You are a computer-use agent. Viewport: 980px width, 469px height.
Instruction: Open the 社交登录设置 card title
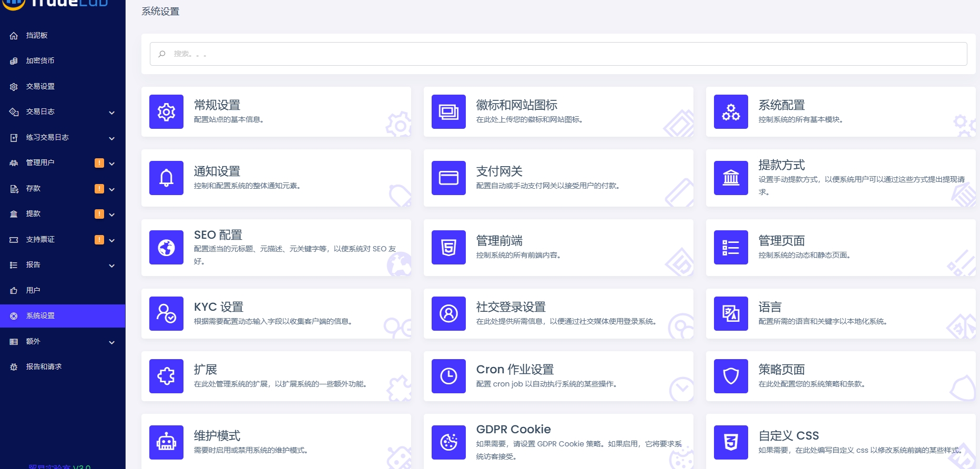511,307
